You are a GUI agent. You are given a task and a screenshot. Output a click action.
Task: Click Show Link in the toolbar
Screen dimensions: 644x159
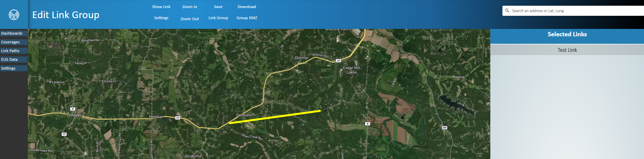click(161, 7)
